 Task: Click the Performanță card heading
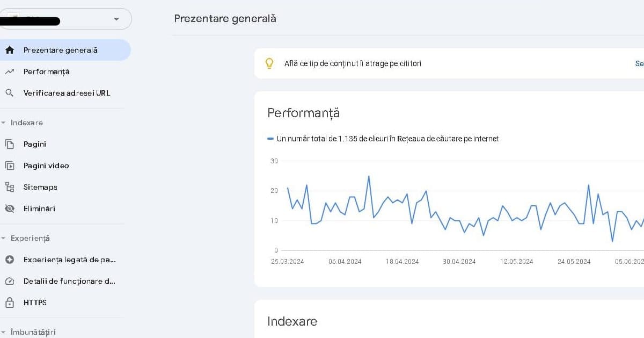(303, 113)
